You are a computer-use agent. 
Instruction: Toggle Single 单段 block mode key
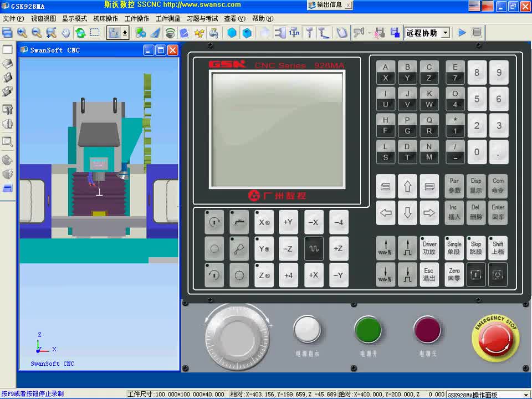454,248
